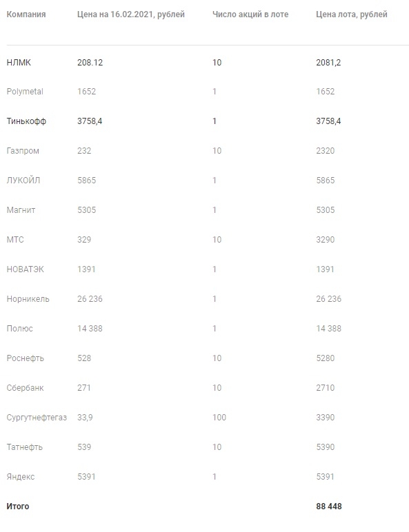Select the Яндекс company name
The image size is (409, 532).
21,477
